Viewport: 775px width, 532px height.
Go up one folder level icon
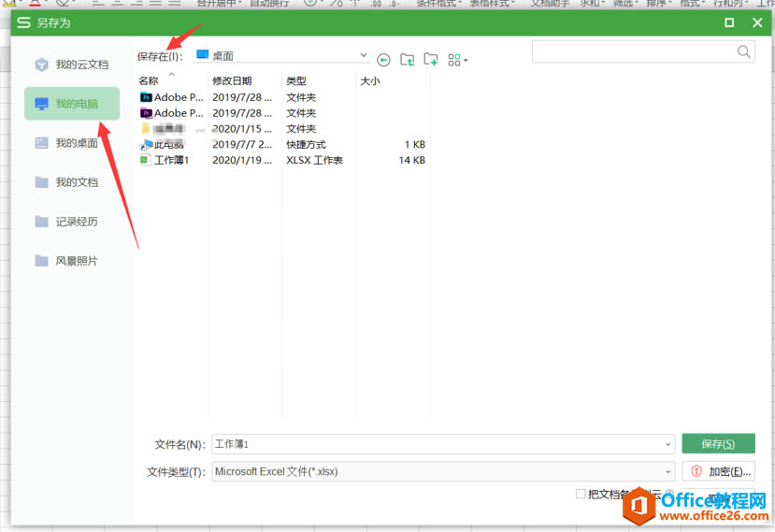click(x=408, y=60)
